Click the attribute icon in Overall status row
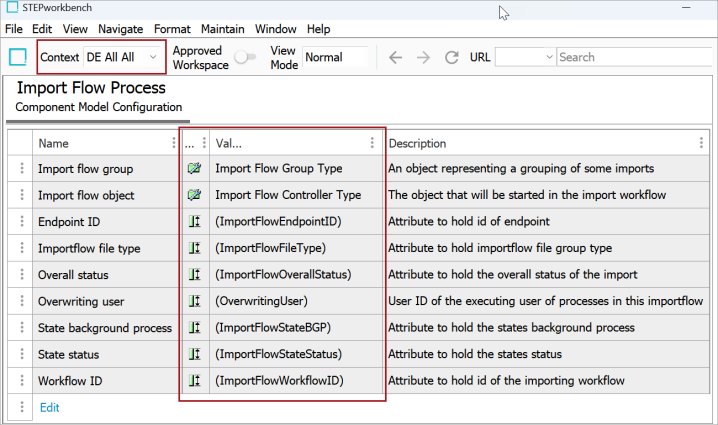The image size is (718, 425). [x=195, y=275]
